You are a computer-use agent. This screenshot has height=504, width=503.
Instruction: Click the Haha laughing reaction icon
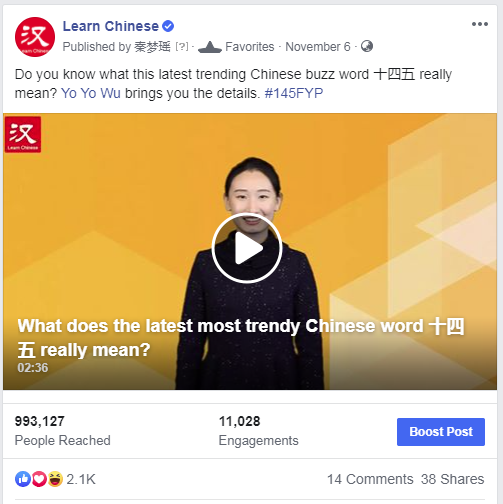click(x=55, y=479)
